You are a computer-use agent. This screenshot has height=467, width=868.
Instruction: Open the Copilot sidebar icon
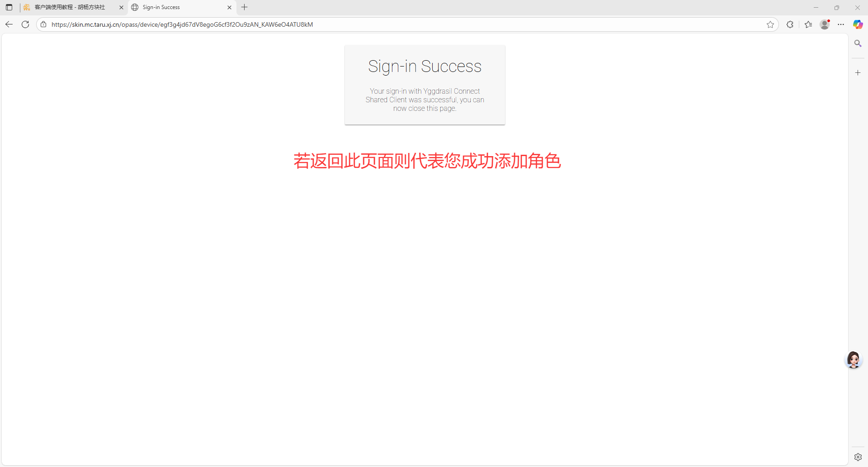858,24
